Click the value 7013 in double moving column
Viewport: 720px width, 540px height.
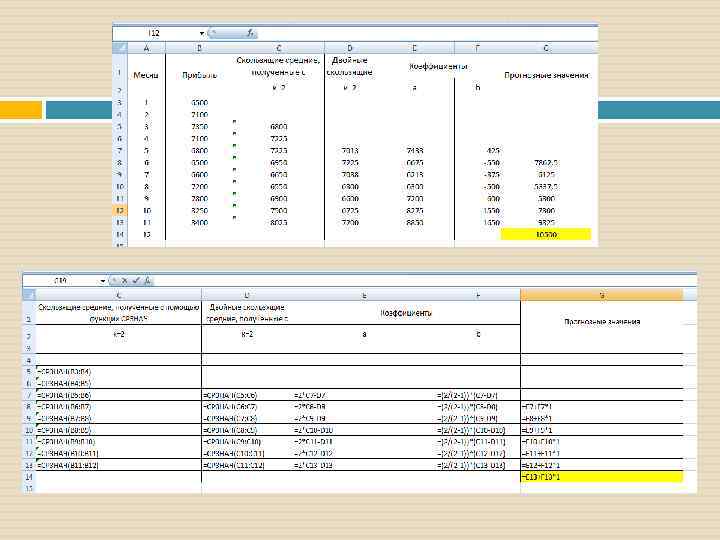pyautogui.click(x=350, y=151)
